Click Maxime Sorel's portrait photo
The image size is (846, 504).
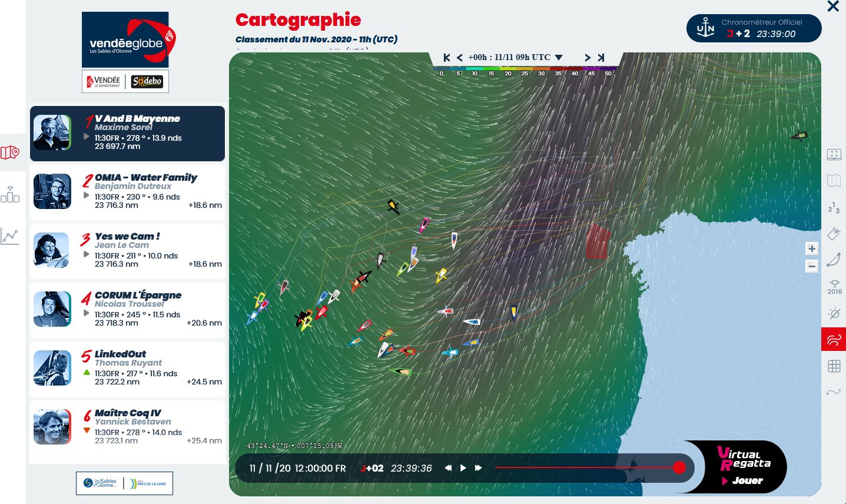[52, 132]
